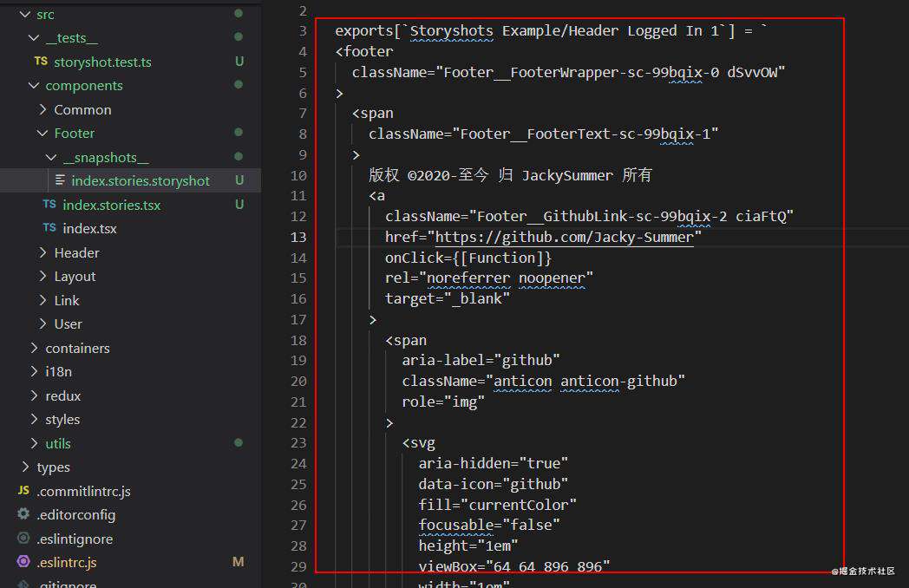Click className FooterText attribute line
The image size is (909, 588).
click(543, 134)
